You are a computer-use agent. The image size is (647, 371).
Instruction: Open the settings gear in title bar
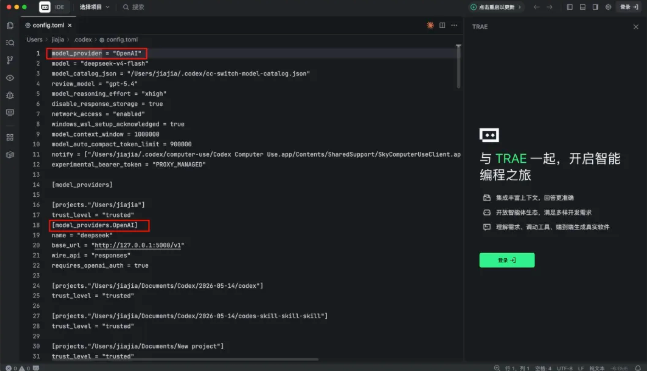(x=608, y=7)
